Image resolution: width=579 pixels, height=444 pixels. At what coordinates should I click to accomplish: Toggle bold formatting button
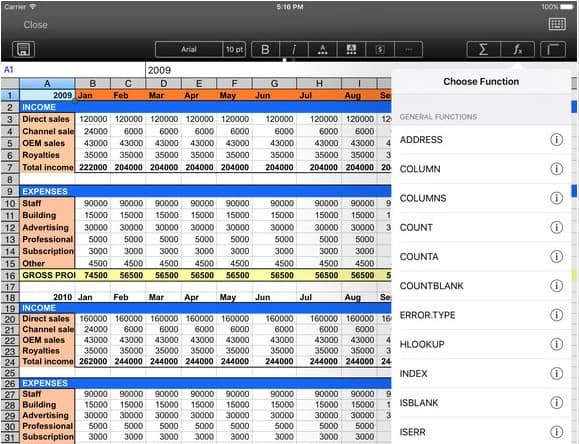(x=265, y=49)
